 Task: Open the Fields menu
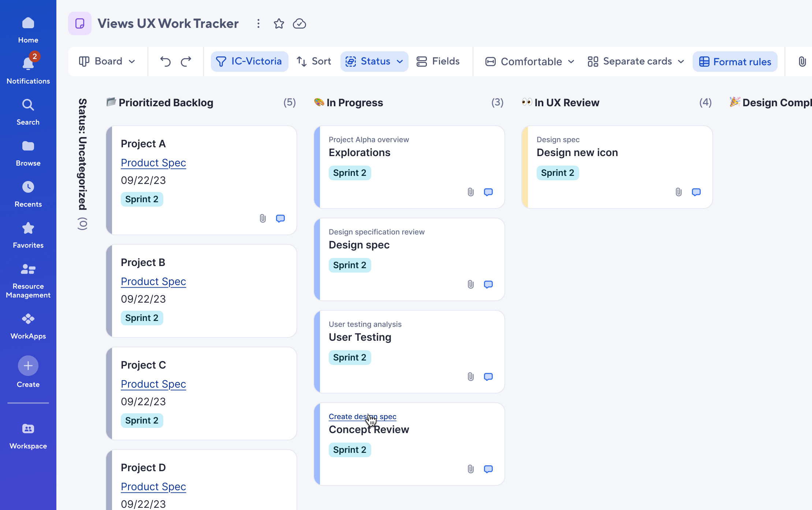point(438,61)
